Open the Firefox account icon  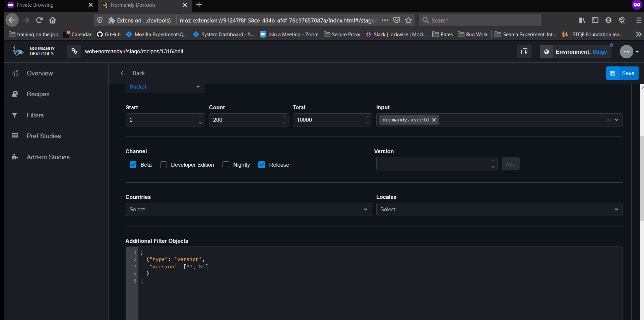coord(608,20)
